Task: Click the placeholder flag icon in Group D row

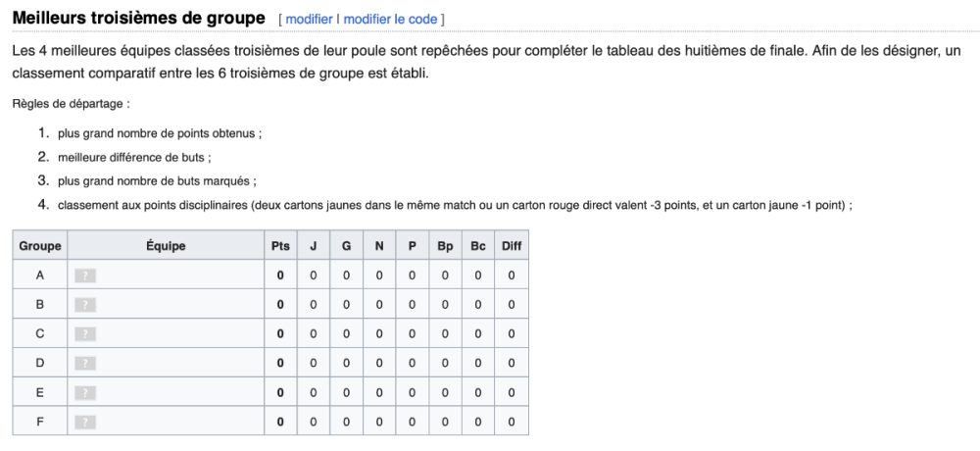Action: [x=85, y=363]
